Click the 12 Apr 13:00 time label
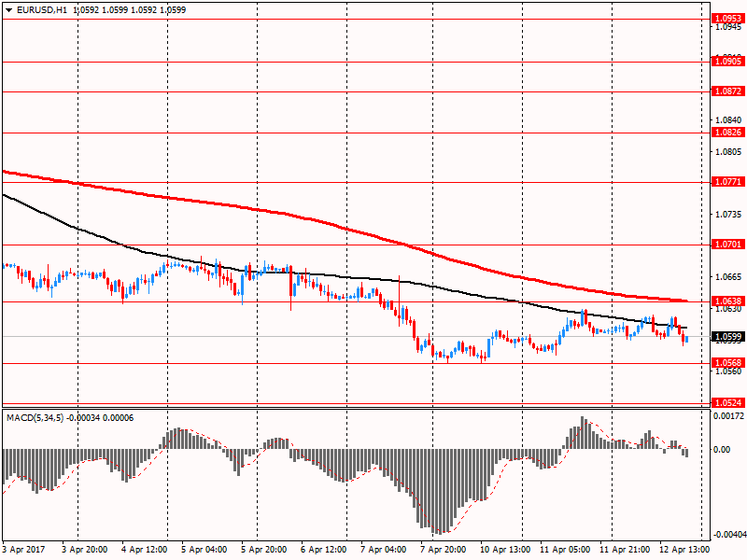 coord(684,550)
